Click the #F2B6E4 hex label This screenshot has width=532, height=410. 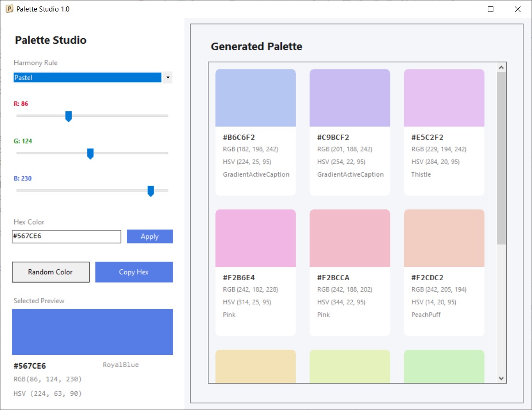(x=239, y=277)
